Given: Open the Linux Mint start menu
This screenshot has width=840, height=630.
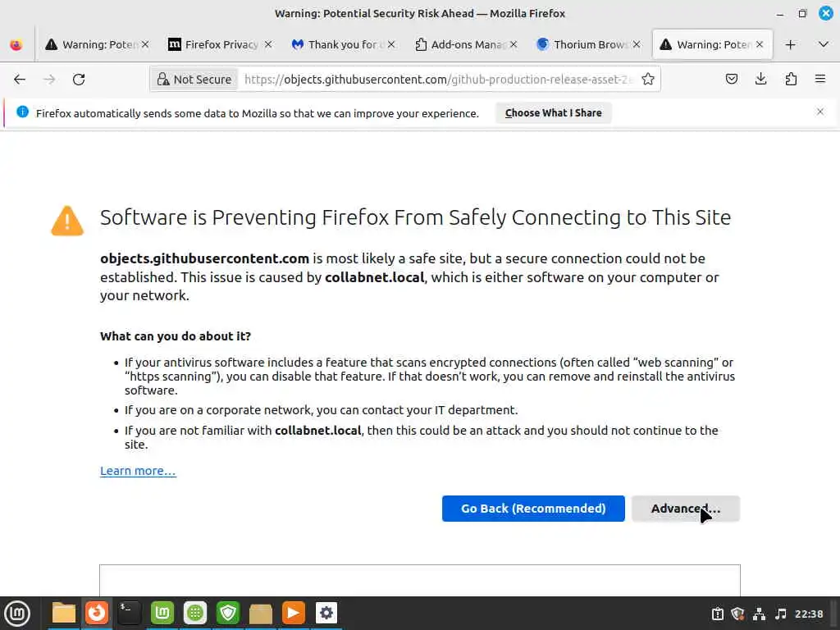Looking at the screenshot, I should click(17, 613).
